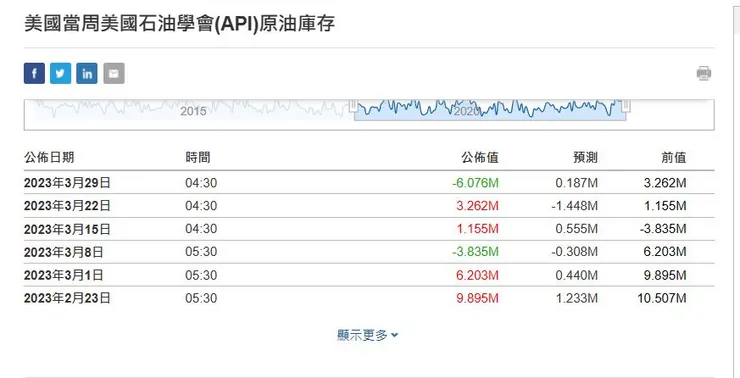The image size is (740, 378).
Task: Click the -6.076M released value
Action: coord(475,183)
